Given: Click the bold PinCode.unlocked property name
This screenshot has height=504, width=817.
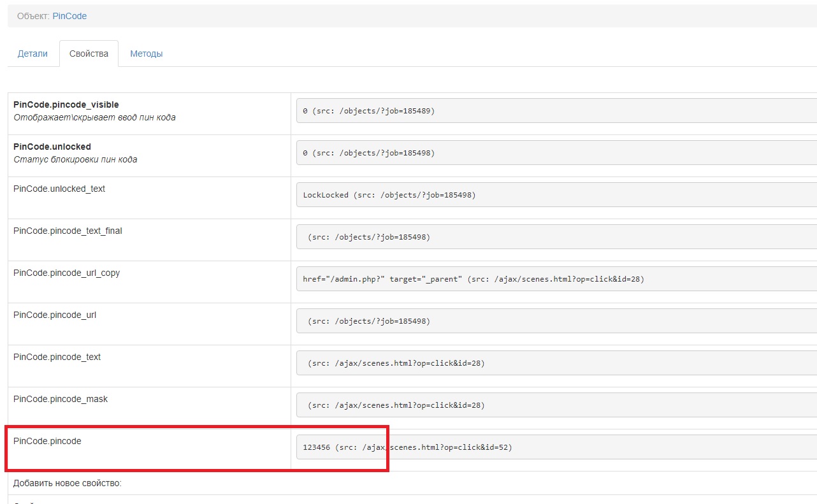Looking at the screenshot, I should click(52, 147).
